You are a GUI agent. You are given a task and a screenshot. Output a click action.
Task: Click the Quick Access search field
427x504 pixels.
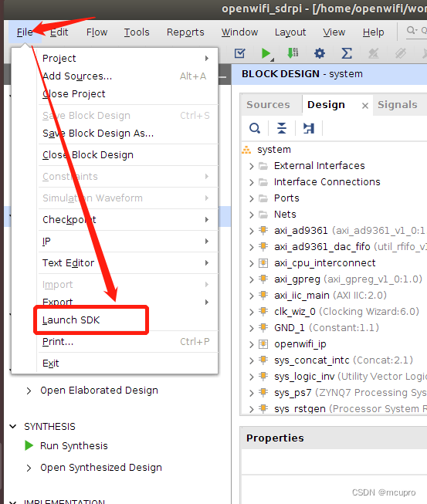click(x=417, y=31)
